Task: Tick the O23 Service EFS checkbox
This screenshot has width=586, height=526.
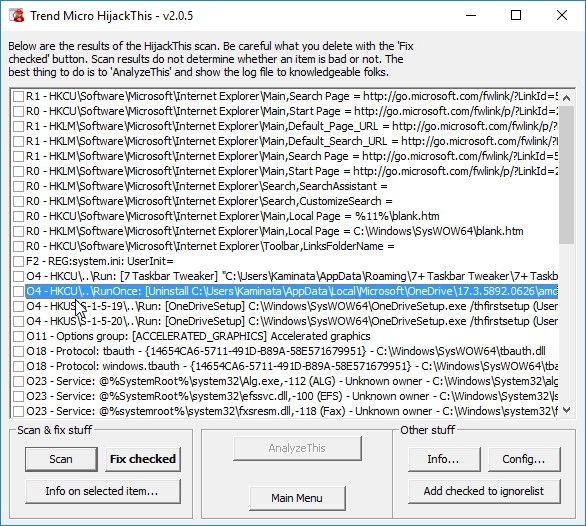Action: (18, 396)
